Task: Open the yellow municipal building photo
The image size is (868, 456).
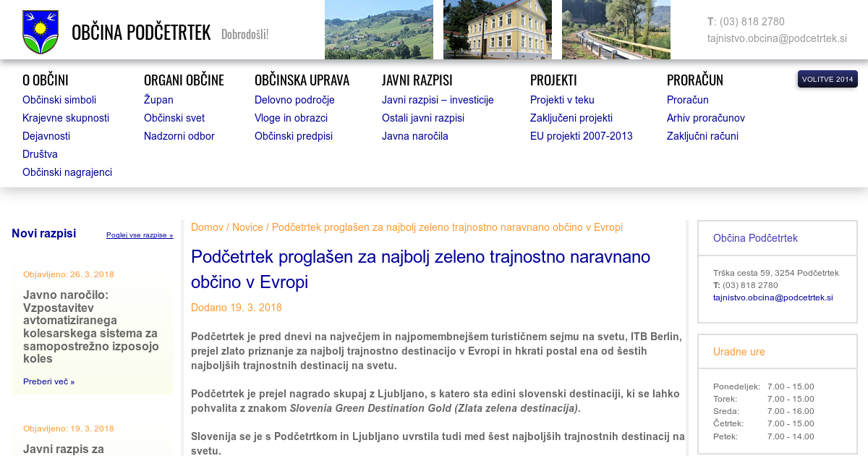Action: point(497,30)
